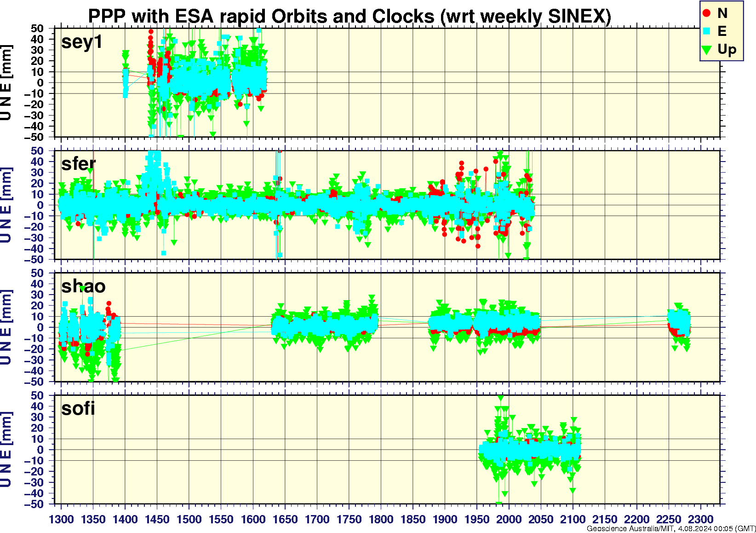Click the sey1 panel U N E axis title
This screenshot has height=533, width=756.
click(x=6, y=83)
